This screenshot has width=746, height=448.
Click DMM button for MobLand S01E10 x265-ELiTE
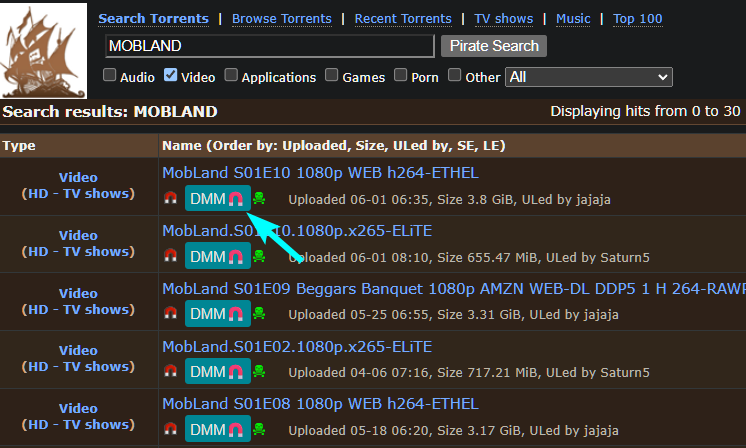[x=217, y=256]
